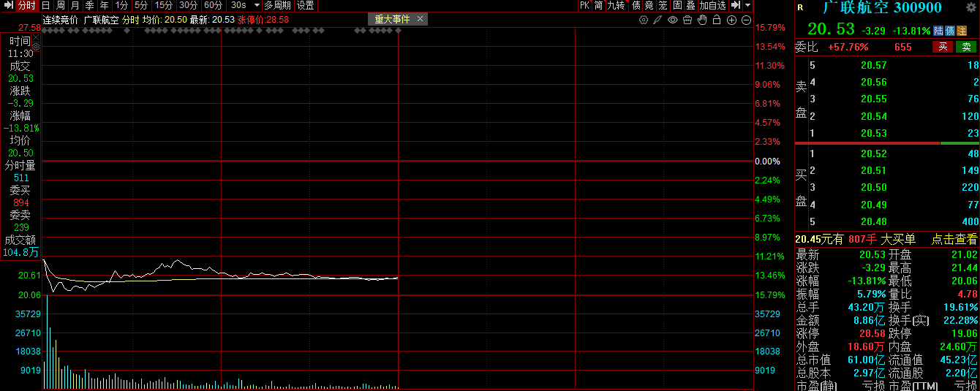This screenshot has height=391, width=980.
Task: Expand the 30s period dropdown arrow
Action: pos(257,5)
